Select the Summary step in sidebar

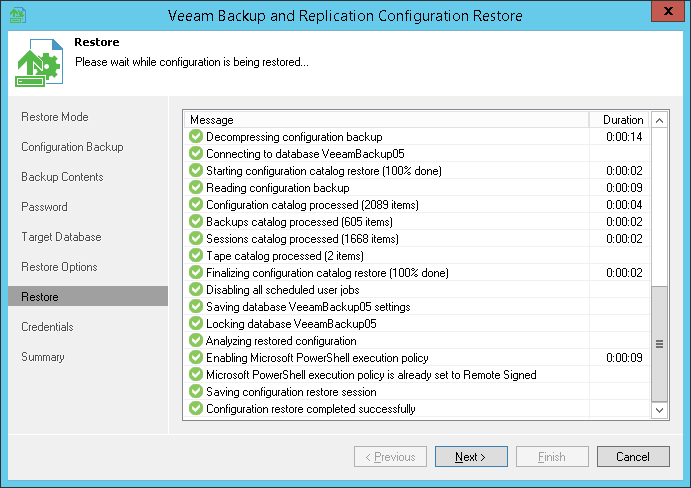point(43,357)
